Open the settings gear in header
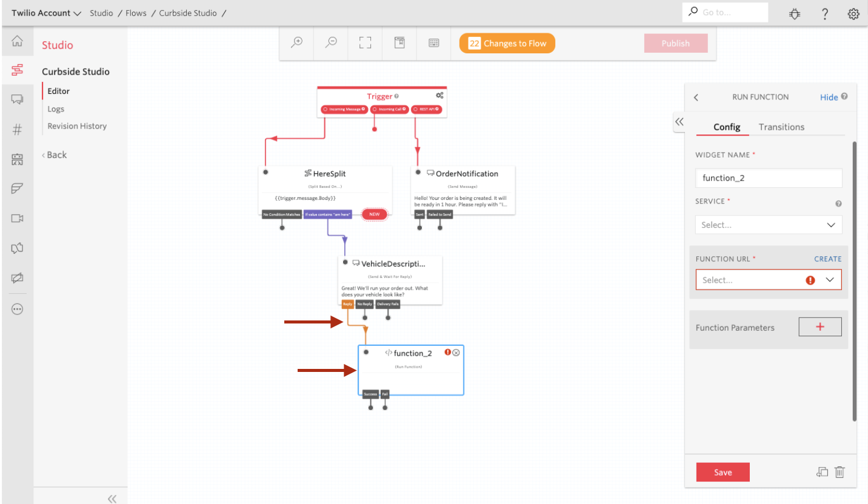 click(x=853, y=13)
